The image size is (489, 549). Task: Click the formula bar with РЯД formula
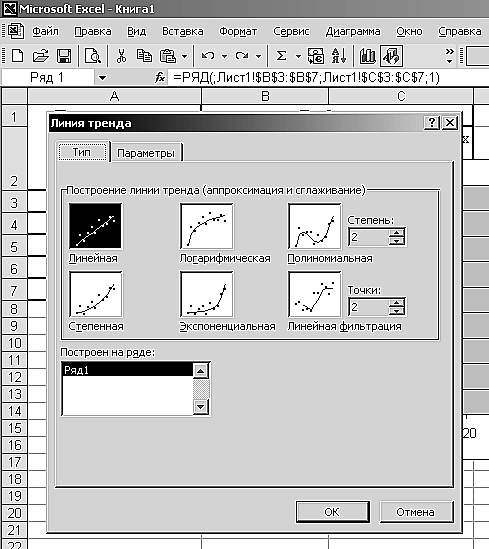(x=328, y=77)
